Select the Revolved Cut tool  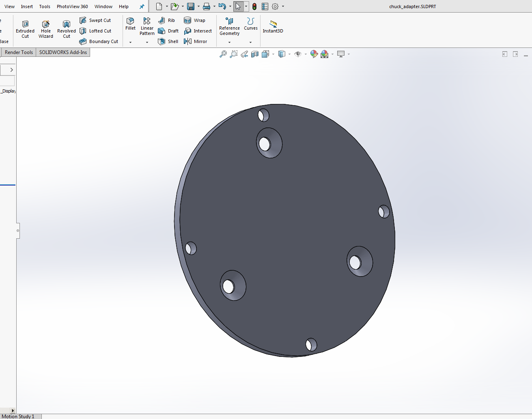67,29
